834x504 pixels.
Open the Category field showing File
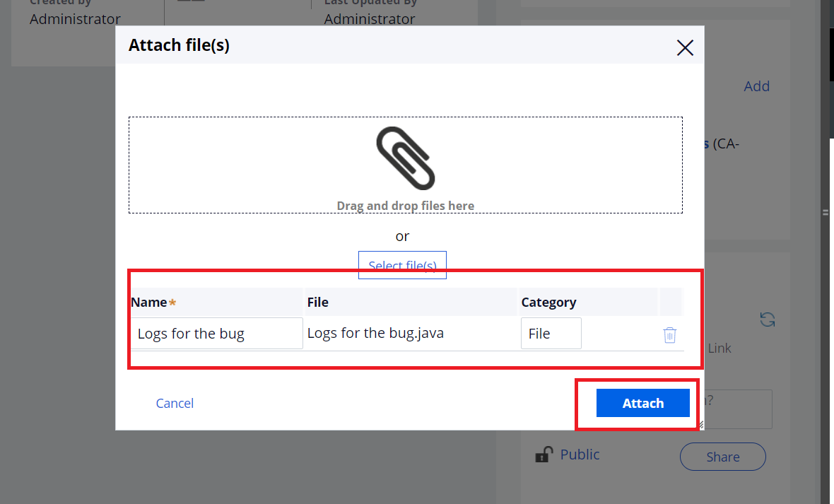tap(551, 334)
